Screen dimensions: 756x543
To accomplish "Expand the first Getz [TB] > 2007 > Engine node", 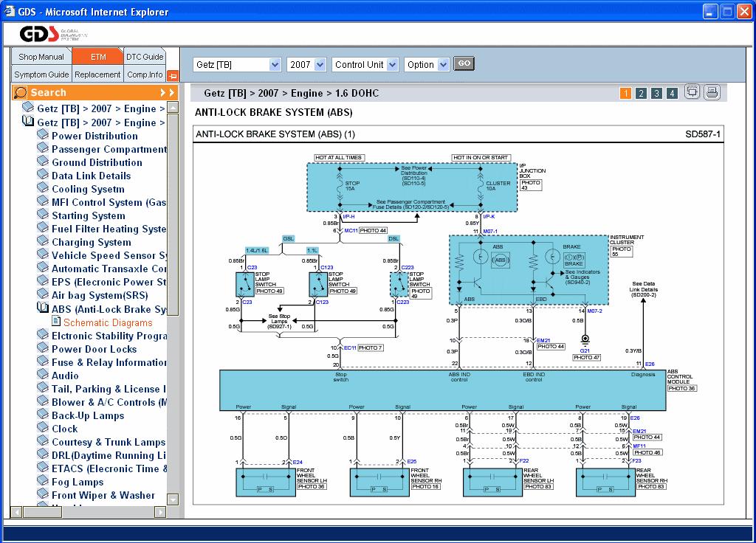I will 27,108.
